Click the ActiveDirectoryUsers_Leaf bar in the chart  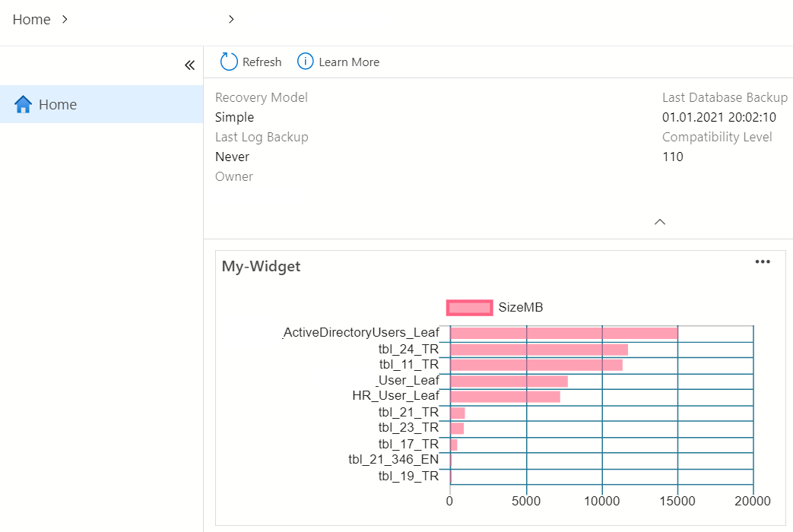(563, 332)
